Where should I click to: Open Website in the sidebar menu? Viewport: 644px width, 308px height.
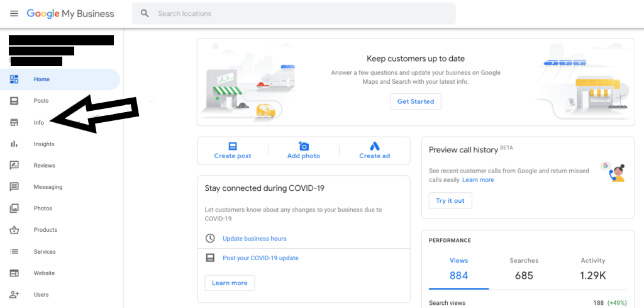coord(44,273)
